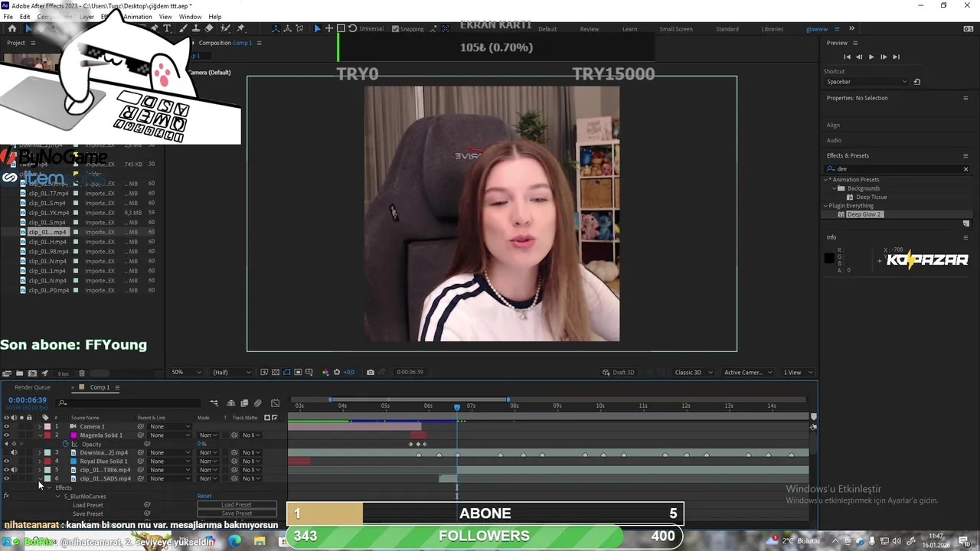Viewport: 980px width, 551px height.
Task: Switch to the Small Screen workspace
Action: (676, 29)
